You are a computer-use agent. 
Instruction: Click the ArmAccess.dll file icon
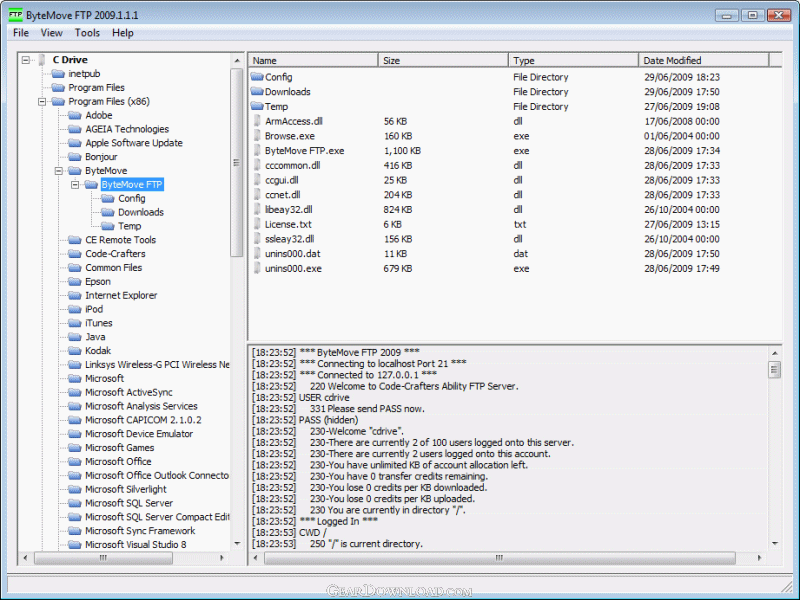click(257, 121)
